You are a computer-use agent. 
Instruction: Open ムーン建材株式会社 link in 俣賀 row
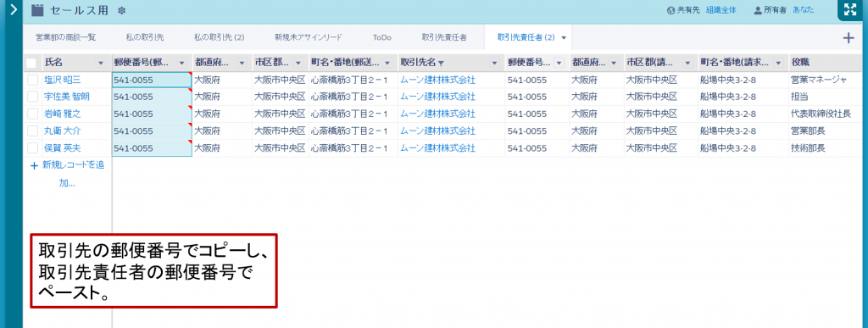tap(438, 148)
